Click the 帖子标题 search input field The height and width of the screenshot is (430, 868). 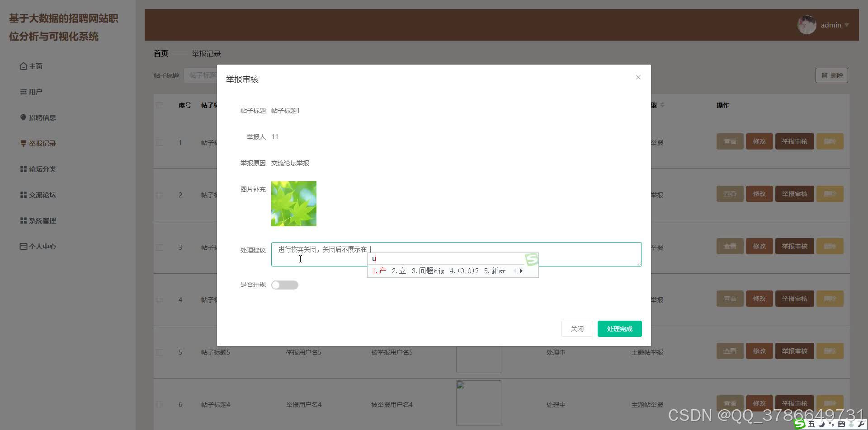pyautogui.click(x=200, y=75)
